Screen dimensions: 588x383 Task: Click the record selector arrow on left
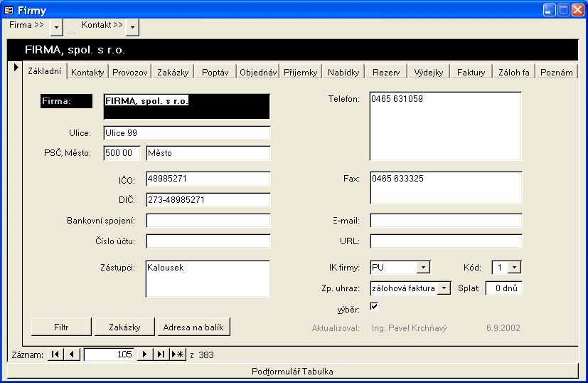point(16,68)
